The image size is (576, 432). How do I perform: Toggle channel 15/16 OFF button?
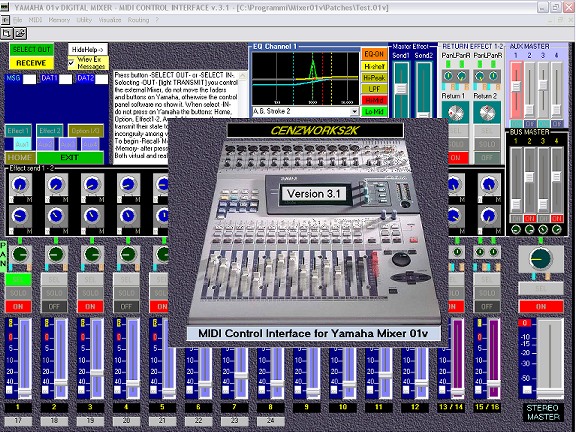point(487,306)
